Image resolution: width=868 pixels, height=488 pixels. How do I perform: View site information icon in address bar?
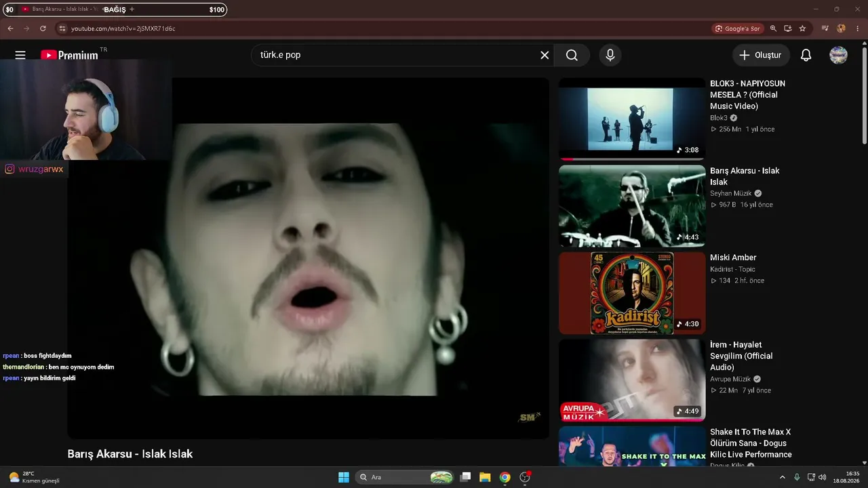(62, 28)
